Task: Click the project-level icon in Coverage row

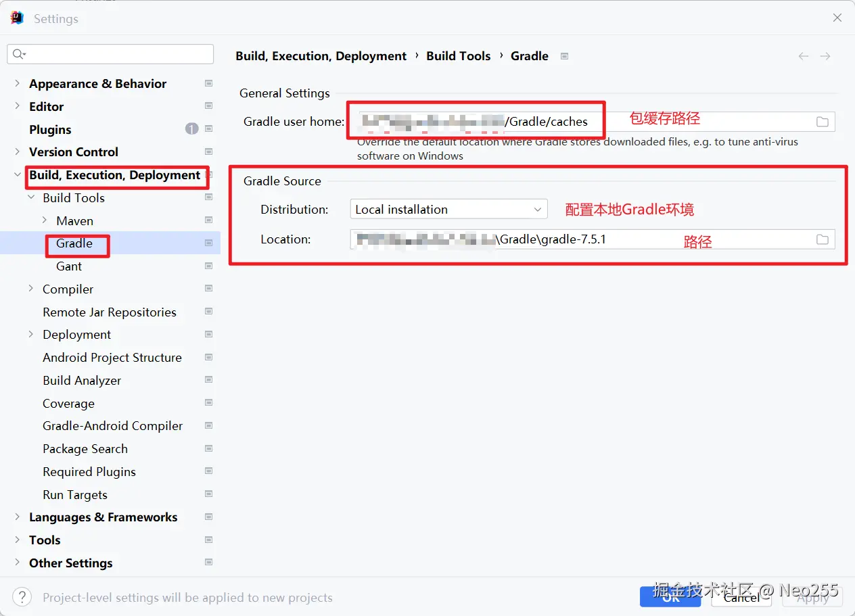Action: pos(208,403)
